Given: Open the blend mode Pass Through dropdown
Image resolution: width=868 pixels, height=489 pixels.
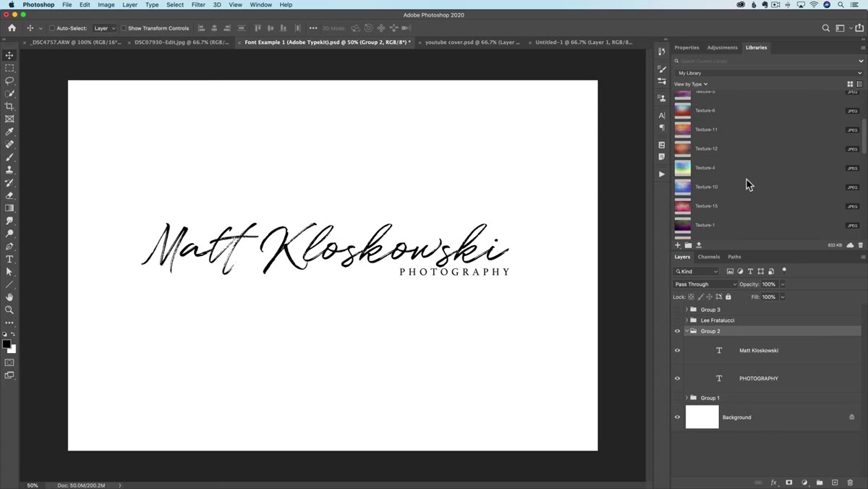Looking at the screenshot, I should click(x=705, y=284).
